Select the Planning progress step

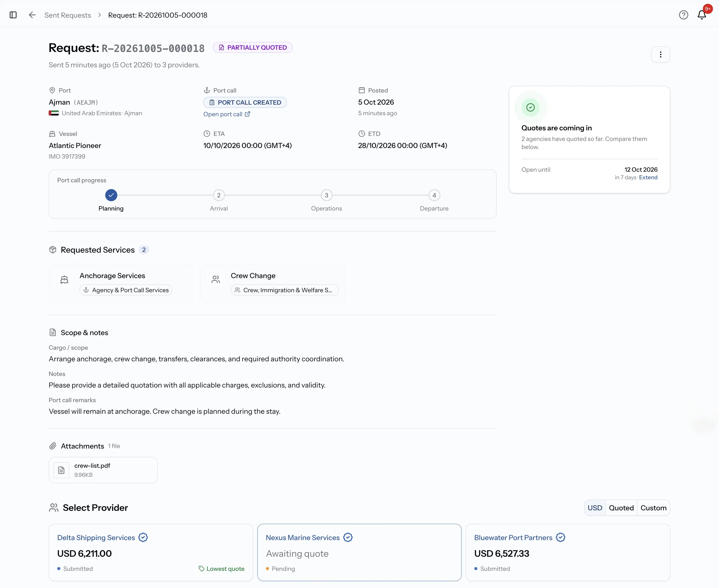111,195
